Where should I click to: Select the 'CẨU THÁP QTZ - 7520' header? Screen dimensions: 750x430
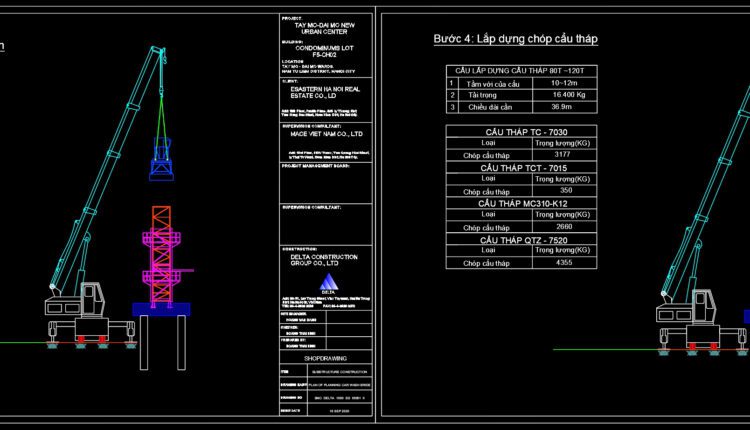point(523,240)
